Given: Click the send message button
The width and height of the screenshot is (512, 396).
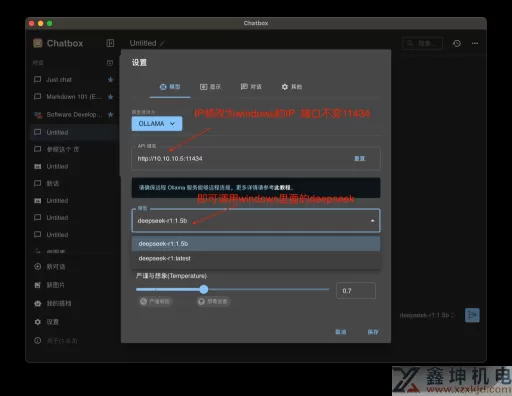Looking at the screenshot, I should point(472,315).
